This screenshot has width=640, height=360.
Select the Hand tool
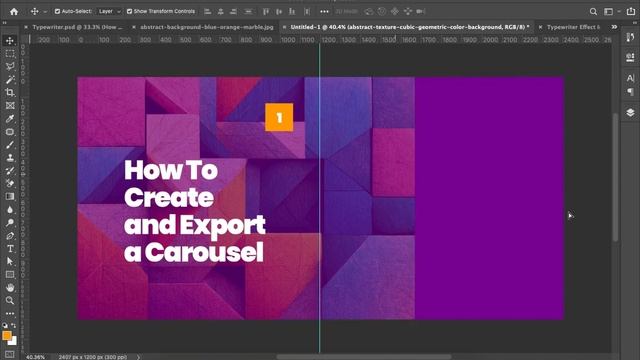(10, 288)
